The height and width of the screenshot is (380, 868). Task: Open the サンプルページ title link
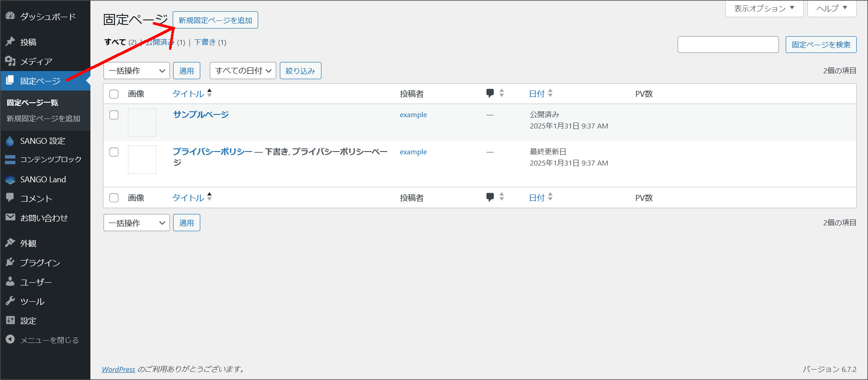coord(201,114)
